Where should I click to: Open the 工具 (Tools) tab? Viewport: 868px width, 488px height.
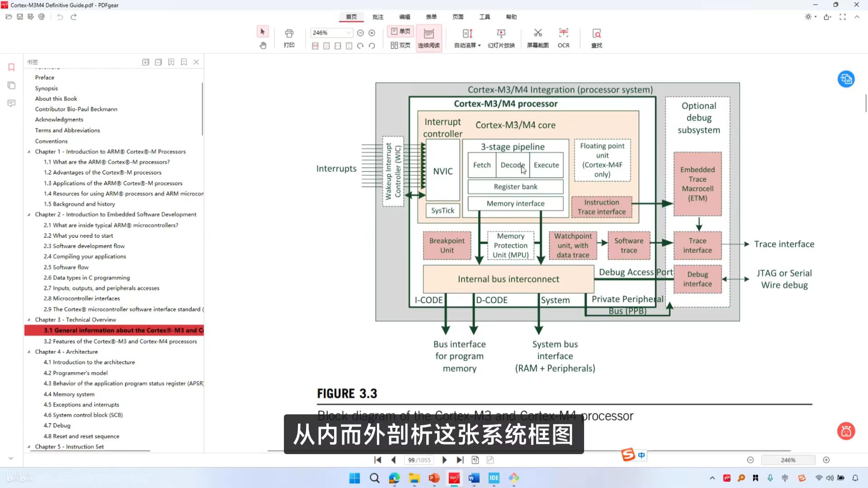(x=485, y=17)
